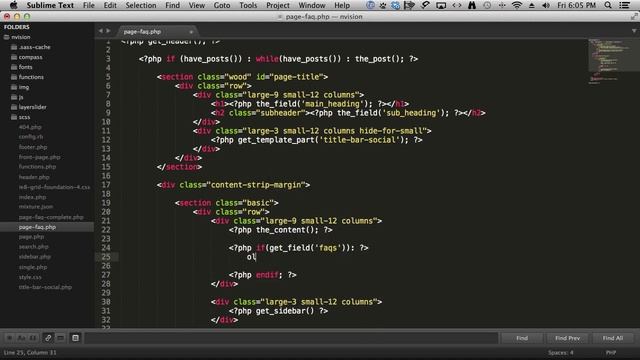Open the Sublime Text application menu
The height and width of the screenshot is (360, 640).
pos(50,5)
